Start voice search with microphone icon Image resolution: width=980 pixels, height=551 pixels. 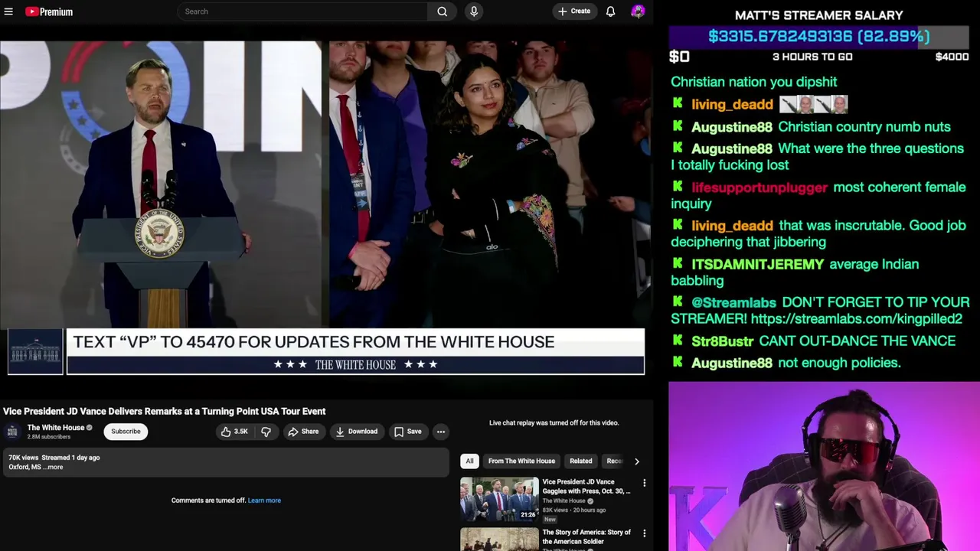(x=474, y=11)
